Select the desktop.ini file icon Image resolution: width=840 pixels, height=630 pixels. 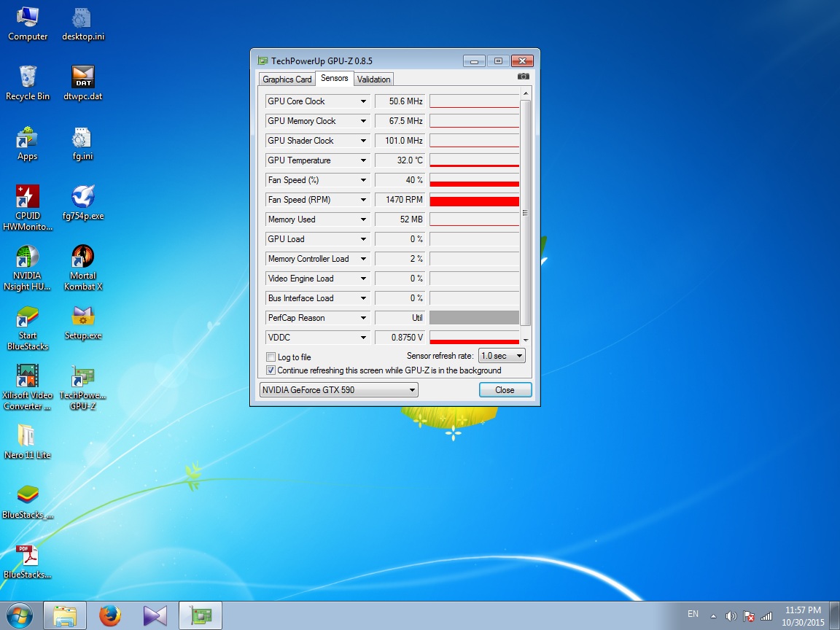click(83, 24)
